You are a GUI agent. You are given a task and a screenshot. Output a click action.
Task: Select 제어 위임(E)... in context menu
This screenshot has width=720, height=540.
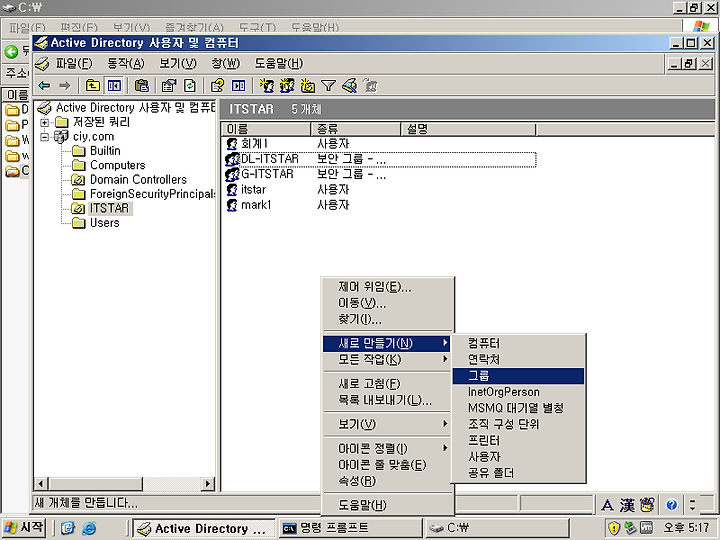tap(388, 287)
